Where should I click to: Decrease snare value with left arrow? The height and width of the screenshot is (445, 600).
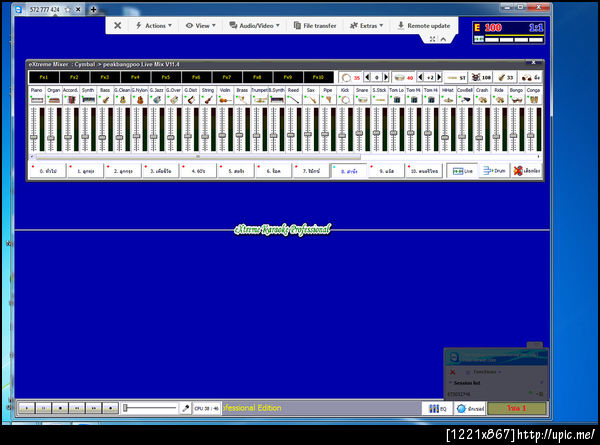420,77
